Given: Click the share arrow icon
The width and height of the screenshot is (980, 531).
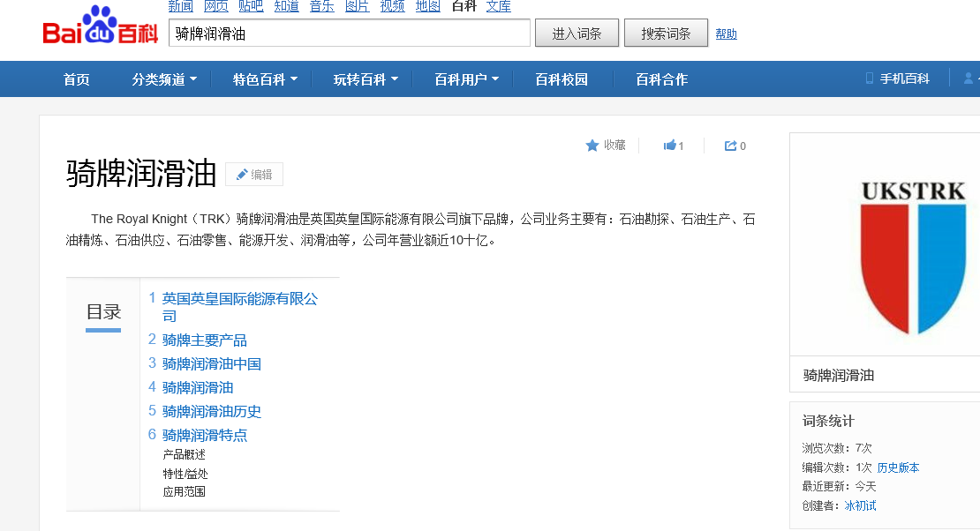Looking at the screenshot, I should pyautogui.click(x=730, y=146).
